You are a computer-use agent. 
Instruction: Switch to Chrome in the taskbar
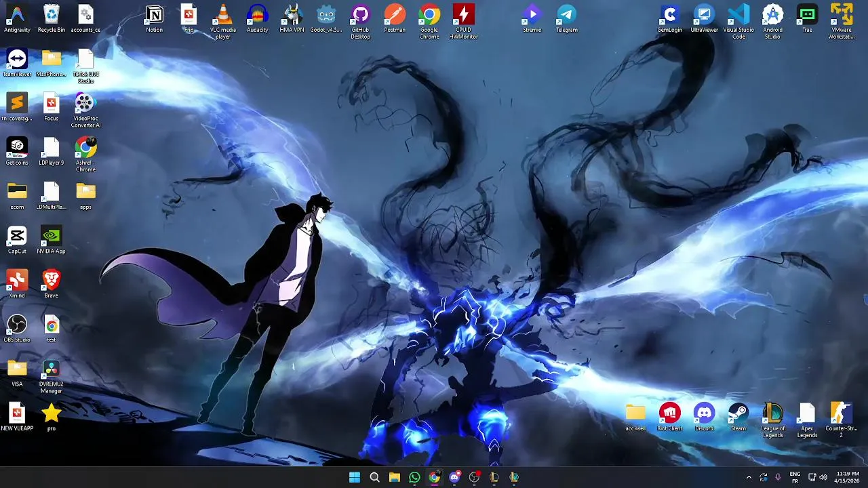point(434,477)
